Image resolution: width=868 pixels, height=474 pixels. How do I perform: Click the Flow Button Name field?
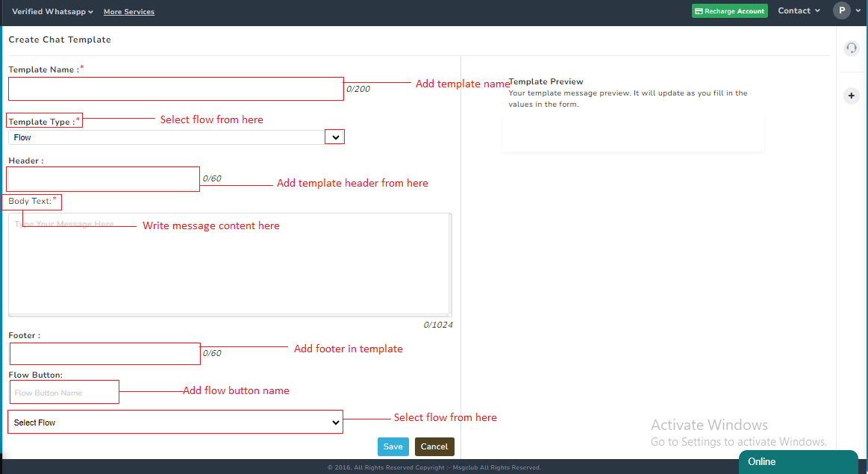point(64,392)
